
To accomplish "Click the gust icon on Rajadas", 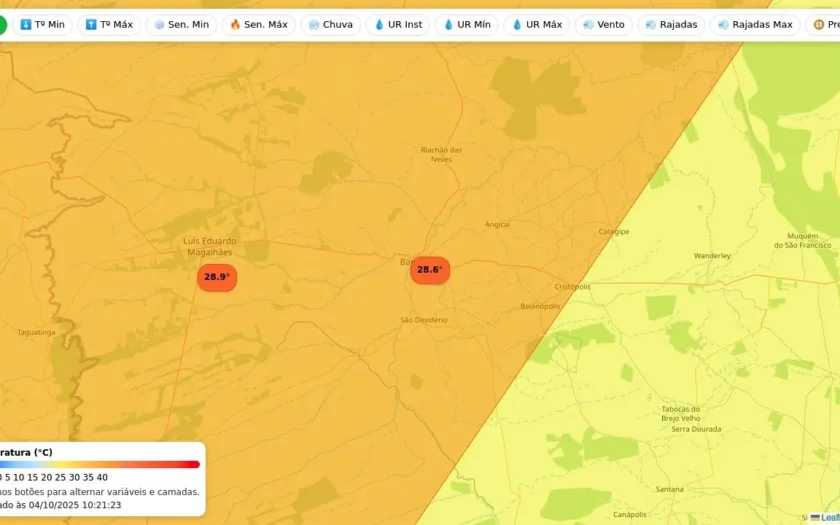I will (x=651, y=25).
